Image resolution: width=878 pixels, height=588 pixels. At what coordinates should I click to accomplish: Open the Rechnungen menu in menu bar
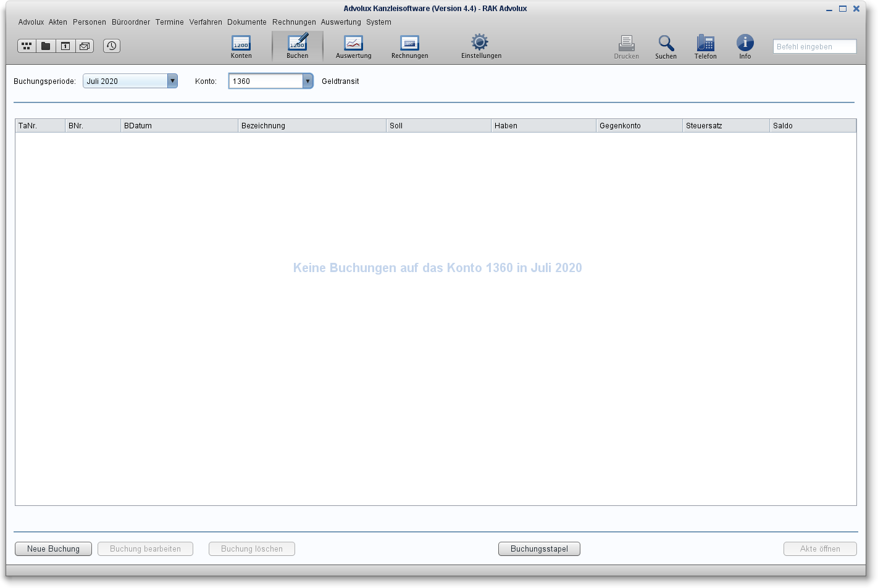[x=294, y=22]
